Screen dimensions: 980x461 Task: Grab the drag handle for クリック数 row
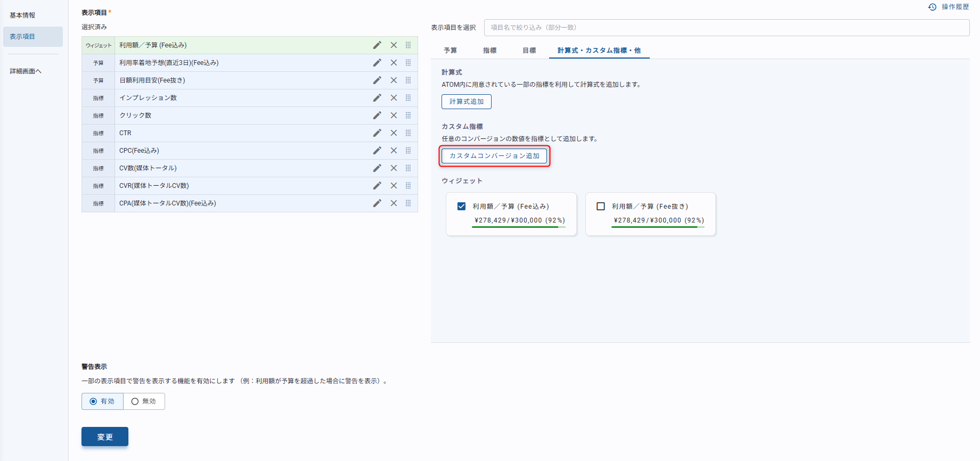click(x=408, y=116)
